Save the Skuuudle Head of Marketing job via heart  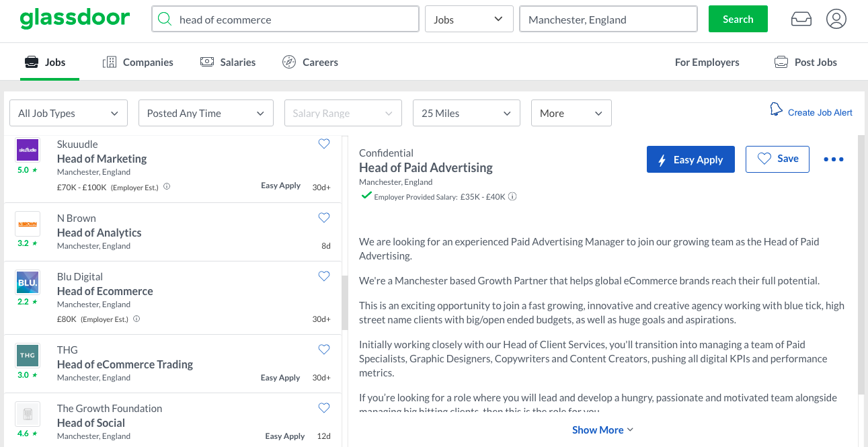point(324,144)
